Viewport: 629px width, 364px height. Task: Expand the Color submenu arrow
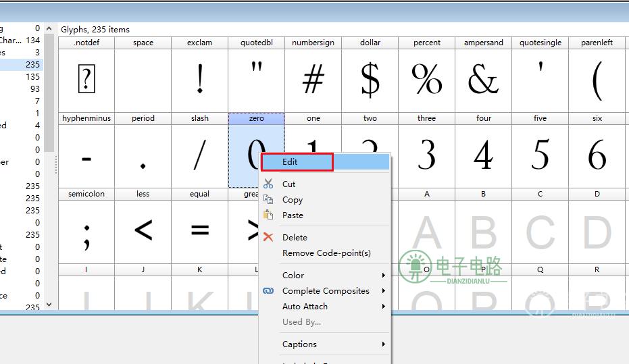(384, 276)
